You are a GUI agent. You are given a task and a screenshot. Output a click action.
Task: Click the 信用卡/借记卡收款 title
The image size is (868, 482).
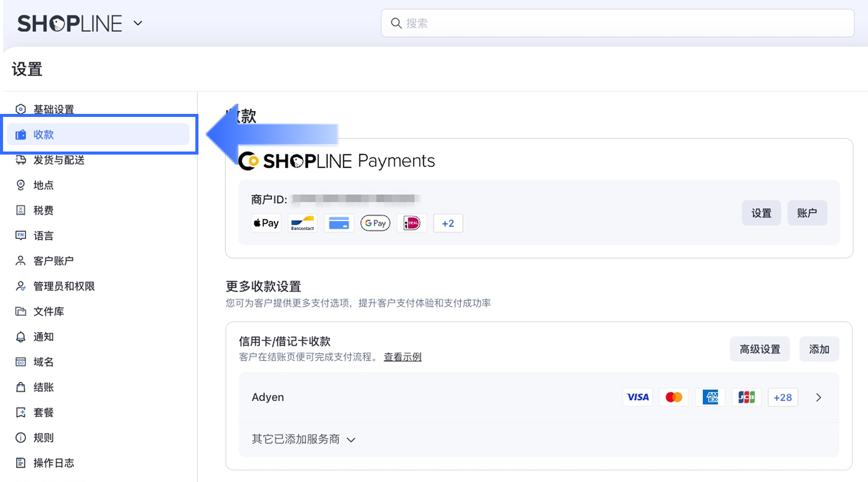[x=285, y=341]
